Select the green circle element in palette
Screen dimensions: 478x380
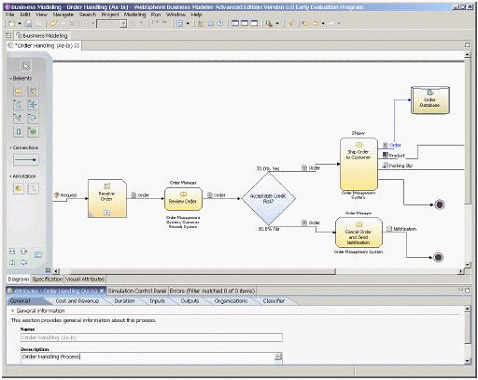click(x=33, y=132)
